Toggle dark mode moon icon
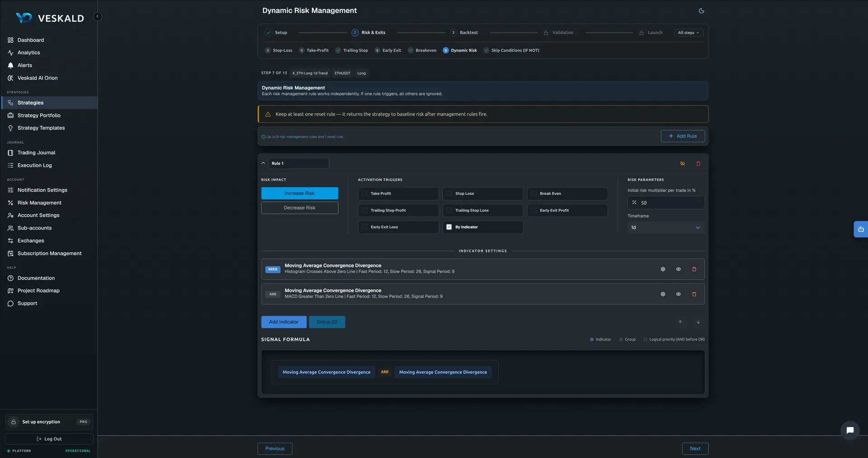Viewport: 868px width, 458px height. 701,11
